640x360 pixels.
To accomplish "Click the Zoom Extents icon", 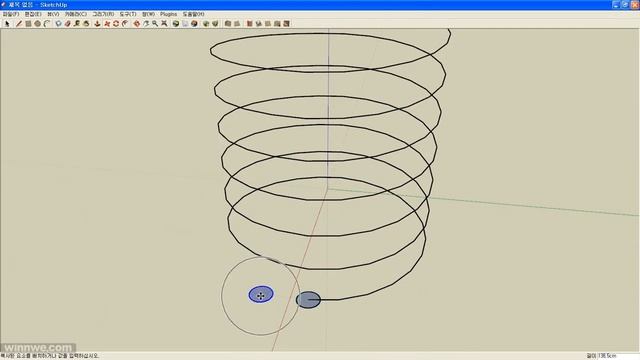I will tap(164, 24).
